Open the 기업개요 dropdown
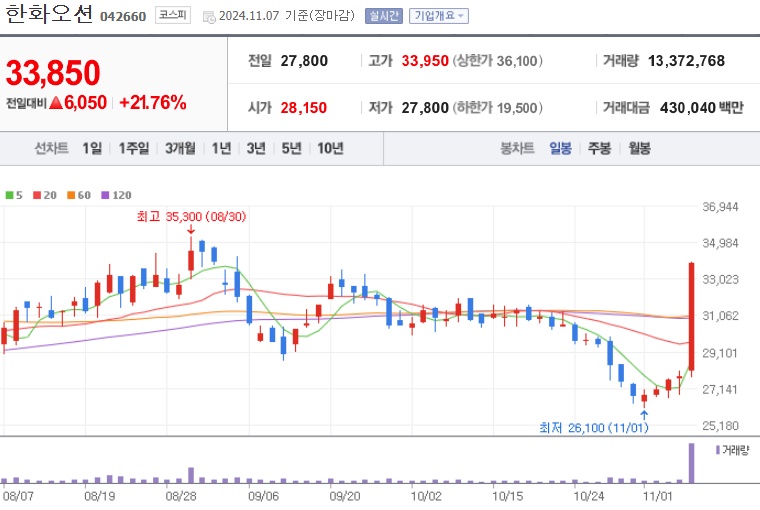 point(439,16)
